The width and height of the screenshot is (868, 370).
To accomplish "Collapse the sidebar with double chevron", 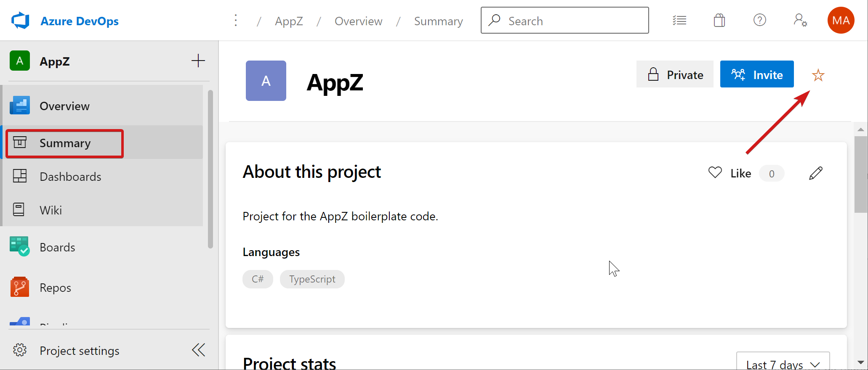I will 198,350.
